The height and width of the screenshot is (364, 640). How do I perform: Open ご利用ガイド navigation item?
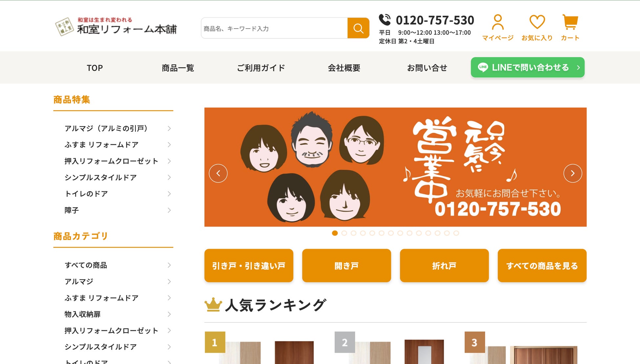coord(261,68)
